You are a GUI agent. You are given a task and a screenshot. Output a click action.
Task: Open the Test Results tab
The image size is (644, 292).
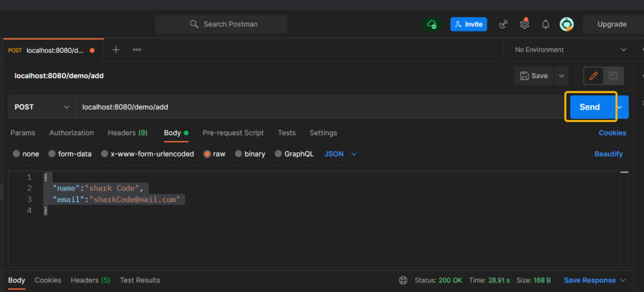140,281
